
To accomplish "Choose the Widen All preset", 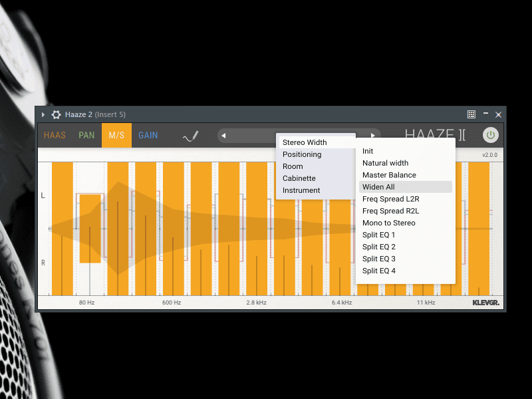I will tap(378, 187).
